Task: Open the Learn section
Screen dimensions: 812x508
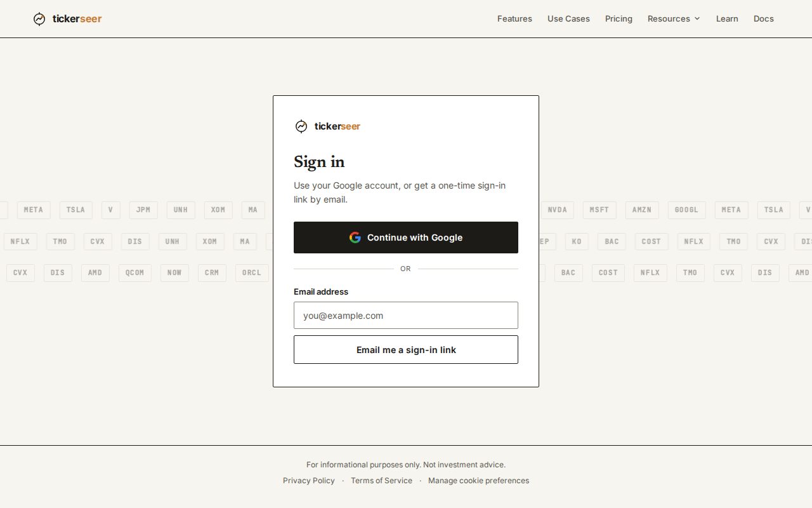Action: coord(727,19)
